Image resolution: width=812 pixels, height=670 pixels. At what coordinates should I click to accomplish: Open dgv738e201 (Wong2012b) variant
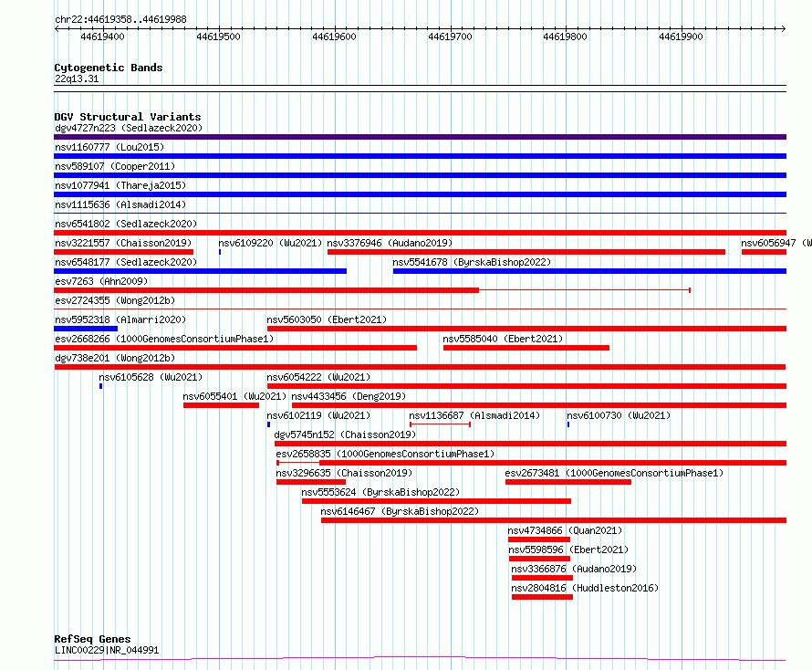tap(115, 358)
